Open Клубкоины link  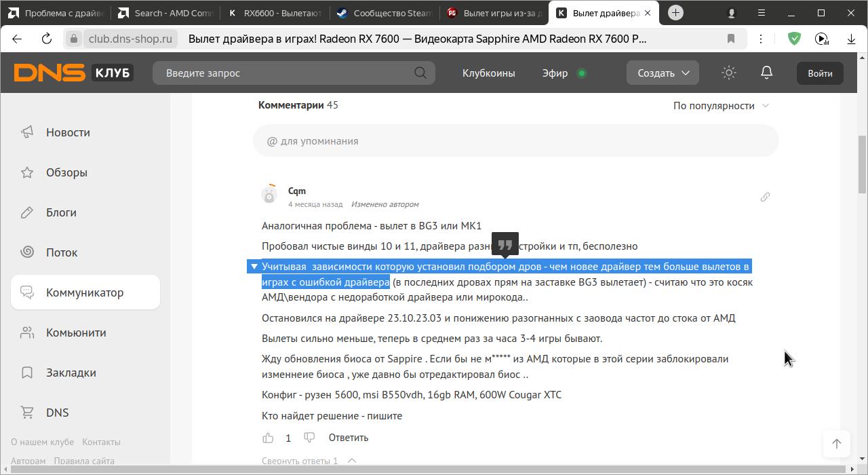(488, 73)
